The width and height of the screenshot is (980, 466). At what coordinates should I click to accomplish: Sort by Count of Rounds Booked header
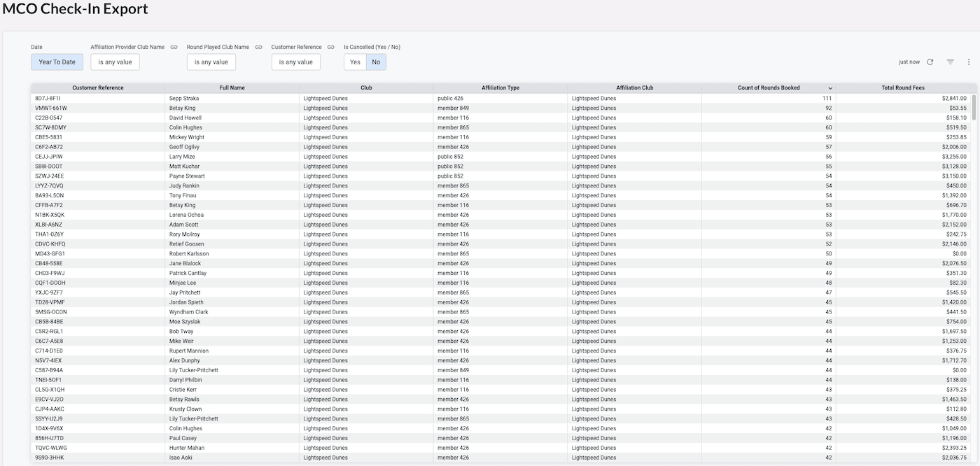(769, 88)
